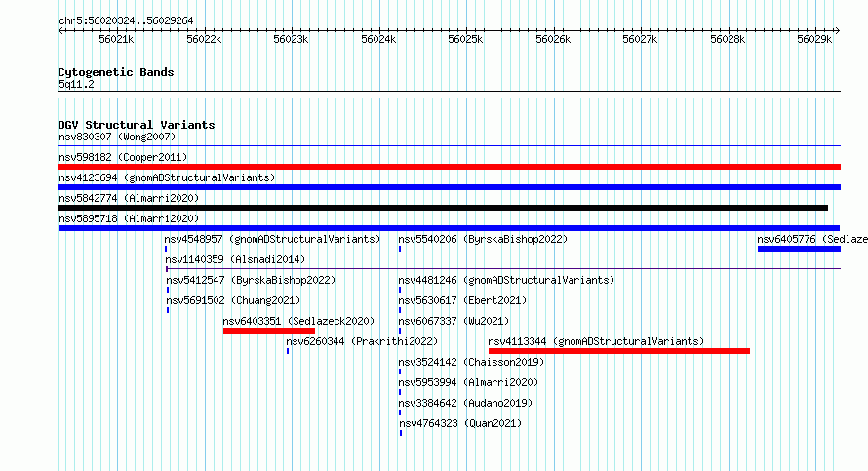This screenshot has width=868, height=471.
Task: Click nsv1140359 (Alsmadi2014) label
Action: point(235,259)
